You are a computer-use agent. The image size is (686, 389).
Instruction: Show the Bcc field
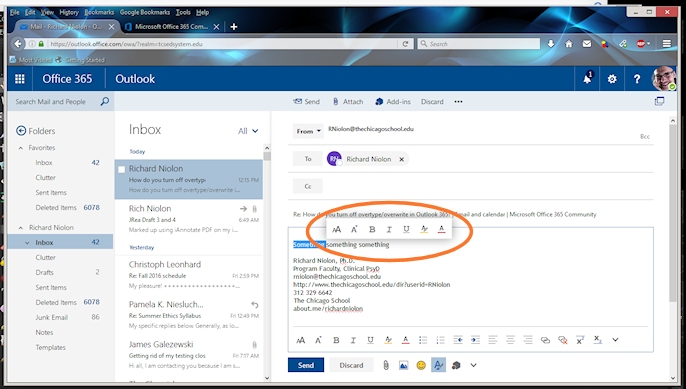pyautogui.click(x=645, y=137)
